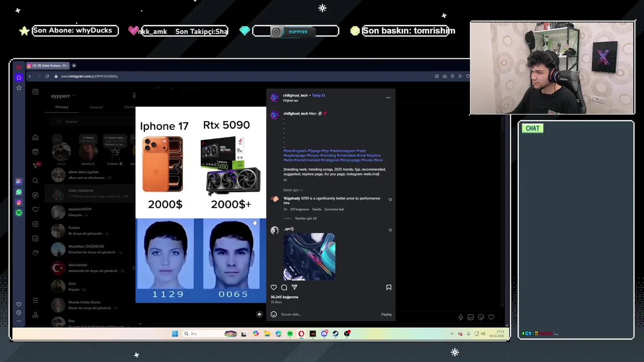This screenshot has width=644, height=362.
Task: Click the browser address bar URL
Action: click(89, 76)
